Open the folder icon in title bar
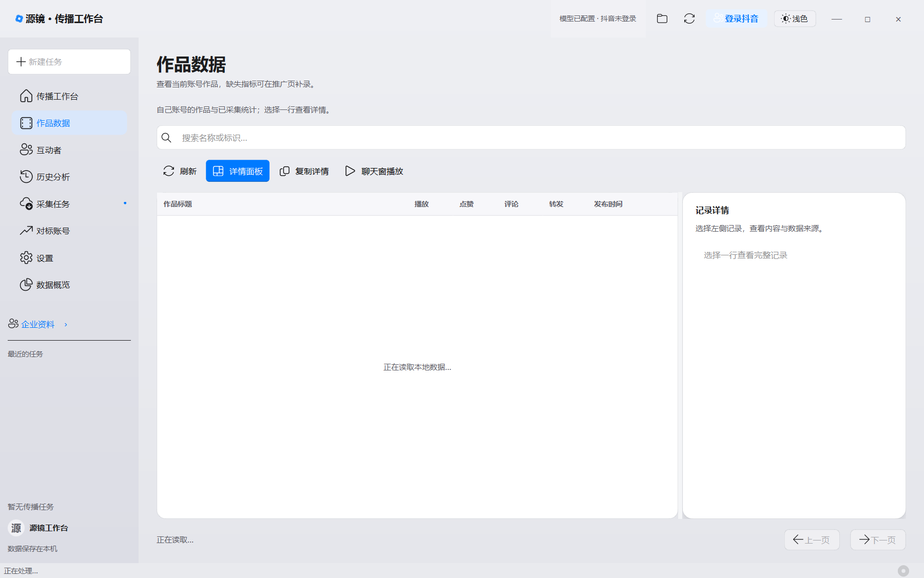Screen dimensions: 924x578 662,18
